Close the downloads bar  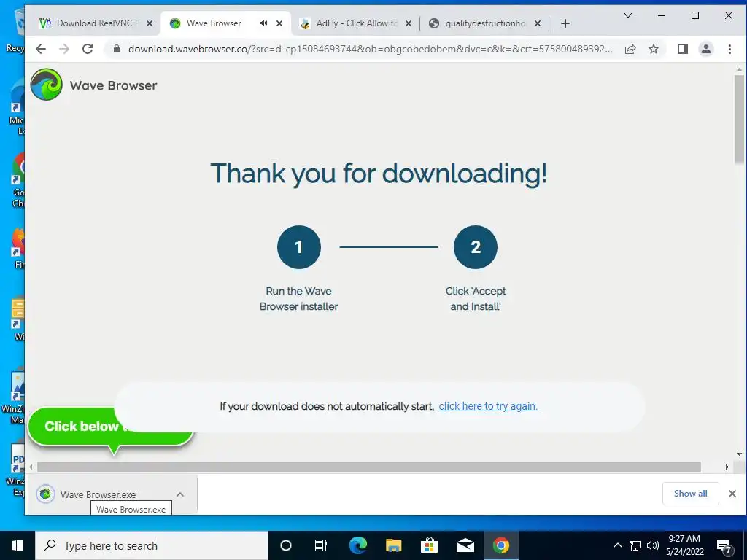click(x=732, y=494)
